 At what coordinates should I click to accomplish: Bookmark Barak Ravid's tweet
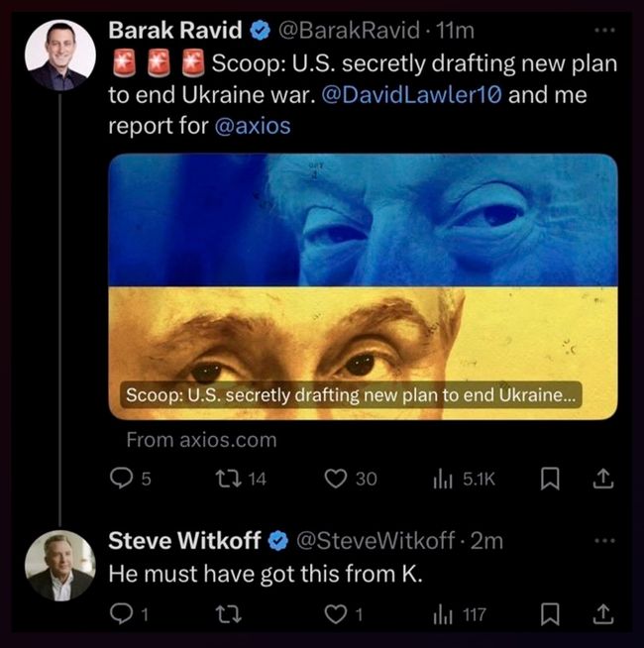tap(550, 479)
